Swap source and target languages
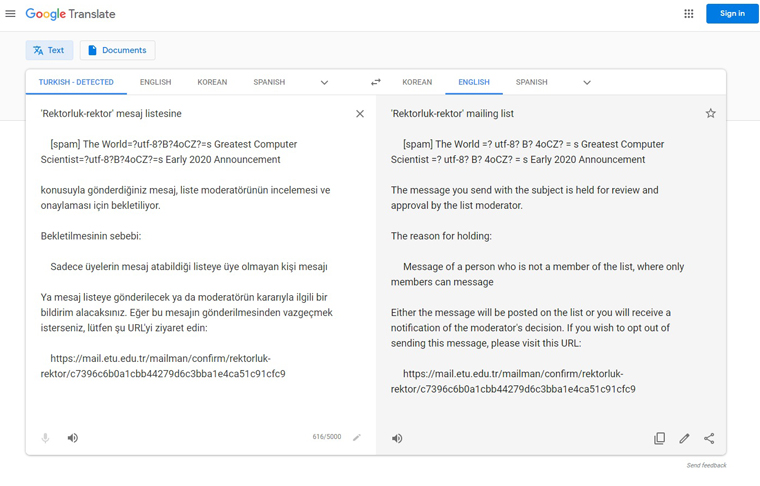 tap(376, 82)
